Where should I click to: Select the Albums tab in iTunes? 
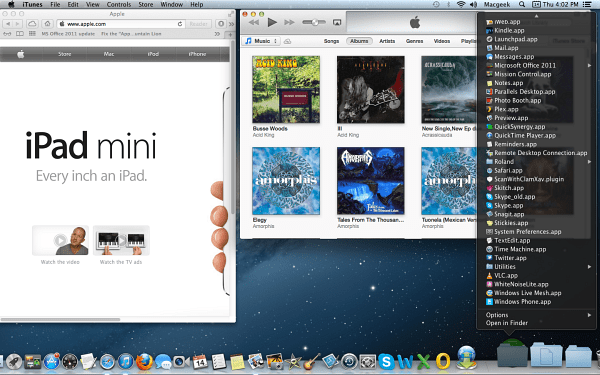(359, 41)
